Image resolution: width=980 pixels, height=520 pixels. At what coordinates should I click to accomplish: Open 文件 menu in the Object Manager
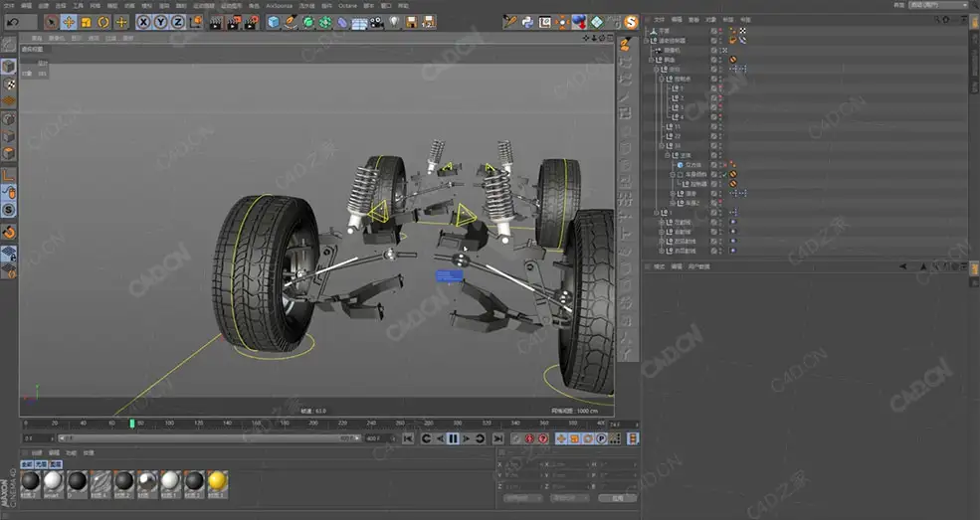tap(660, 19)
